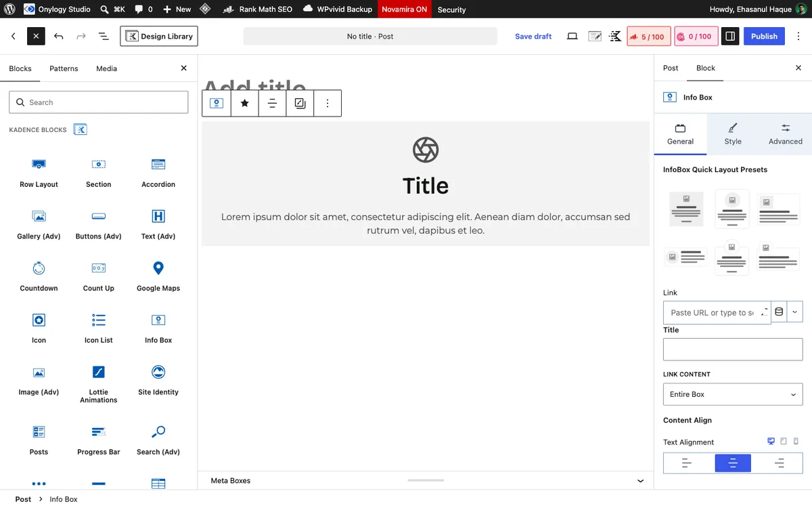This screenshot has width=812, height=508.
Task: Go back with the left chevron
Action: [x=14, y=36]
